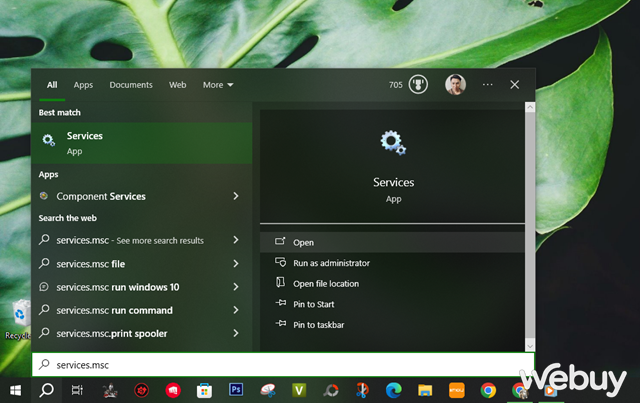
Task: Click the large Services gear icon
Action: click(x=393, y=142)
